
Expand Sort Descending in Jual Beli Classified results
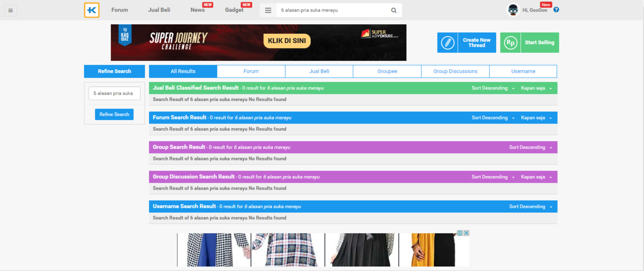pyautogui.click(x=493, y=88)
